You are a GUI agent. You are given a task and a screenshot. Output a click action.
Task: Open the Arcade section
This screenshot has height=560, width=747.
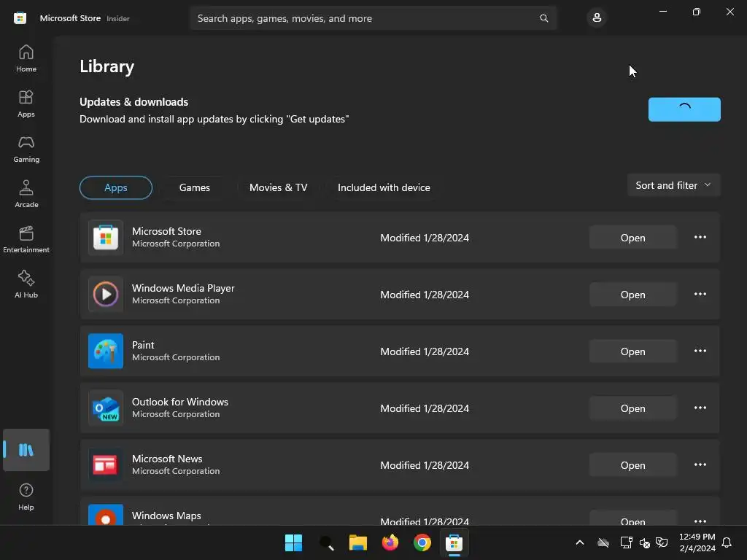pos(26,194)
